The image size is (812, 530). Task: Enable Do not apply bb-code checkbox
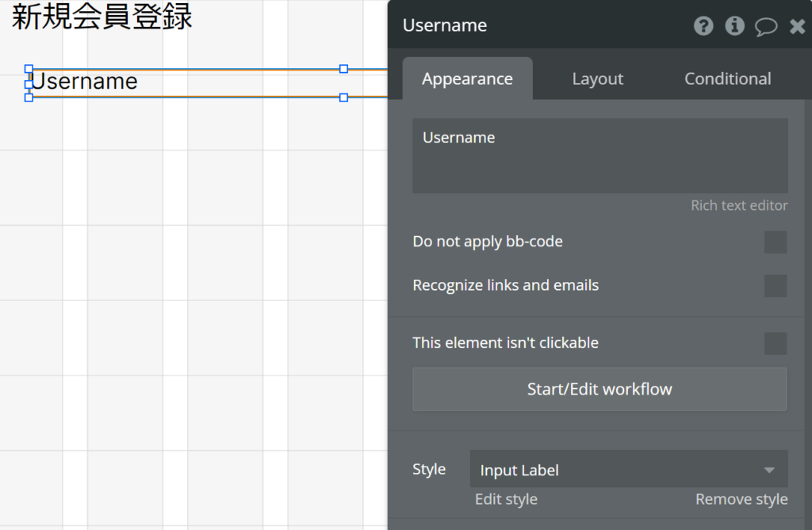(x=776, y=242)
